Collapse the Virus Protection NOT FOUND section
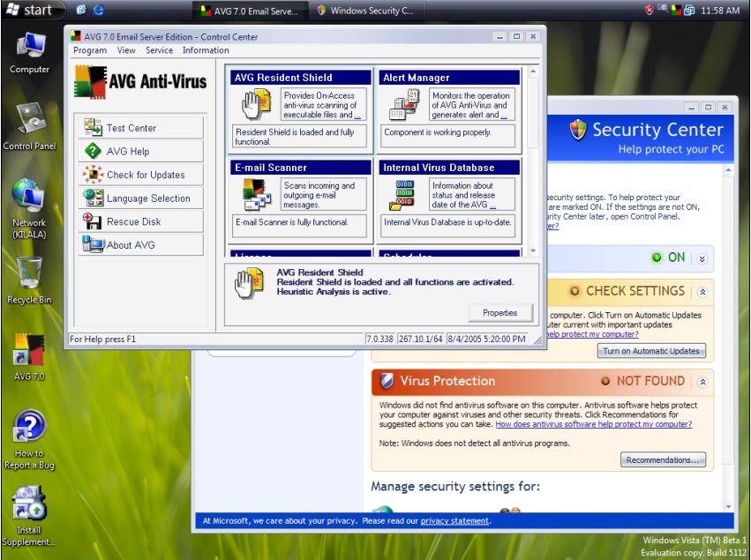This screenshot has height=560, width=751. tap(702, 382)
